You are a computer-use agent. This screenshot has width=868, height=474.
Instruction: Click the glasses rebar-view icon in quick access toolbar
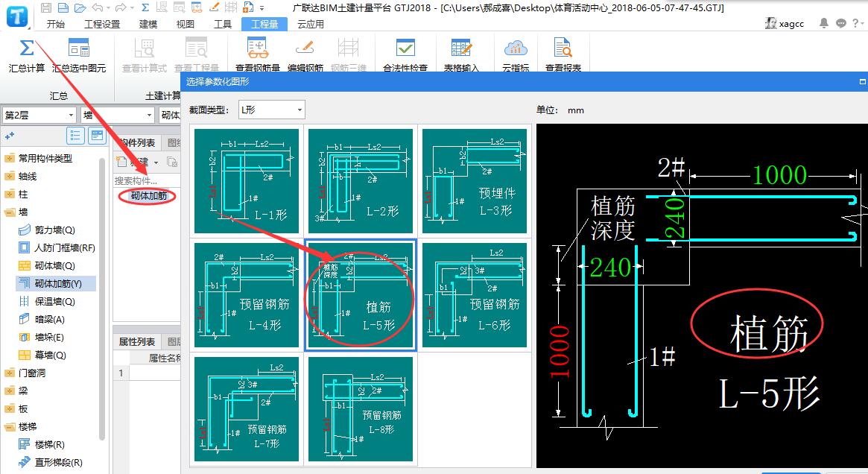coord(197,7)
